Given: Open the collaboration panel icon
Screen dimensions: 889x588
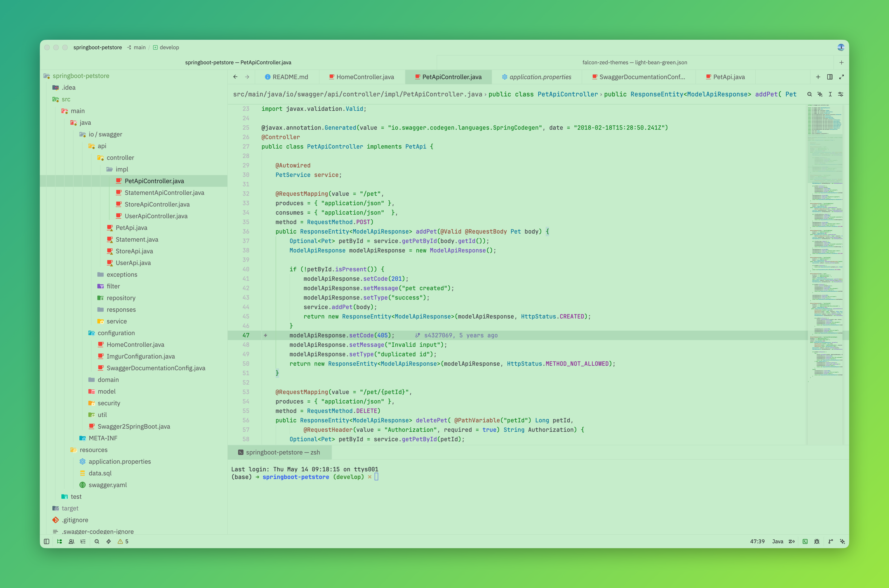Looking at the screenshot, I should (71, 541).
